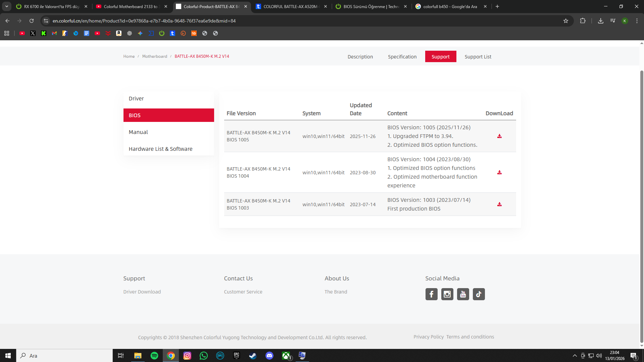Switch to the Description tab

[360, 57]
